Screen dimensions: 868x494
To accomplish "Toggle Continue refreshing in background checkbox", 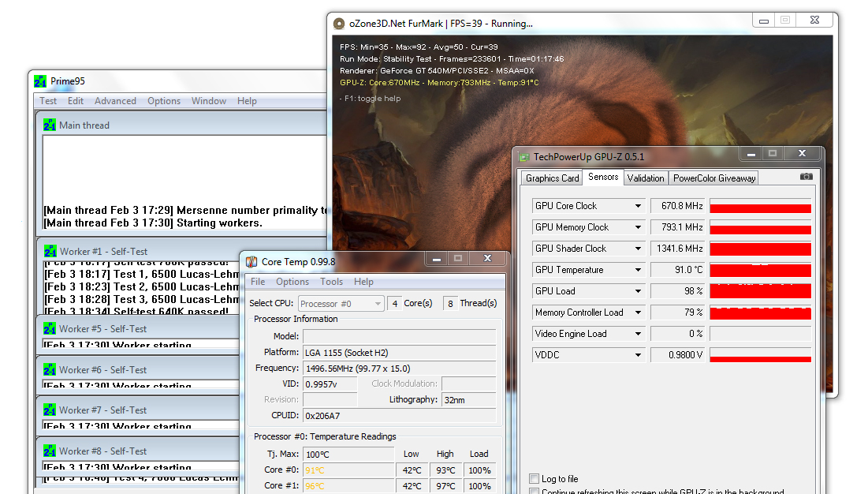I will point(535,491).
